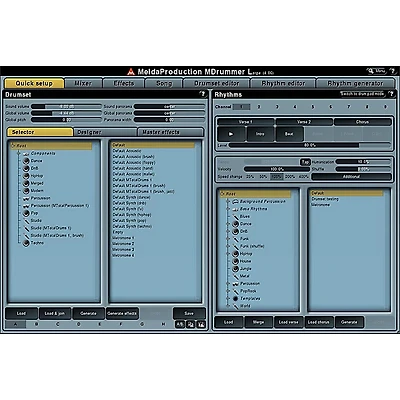Open the Drumset panel help question mark

coord(202,94)
